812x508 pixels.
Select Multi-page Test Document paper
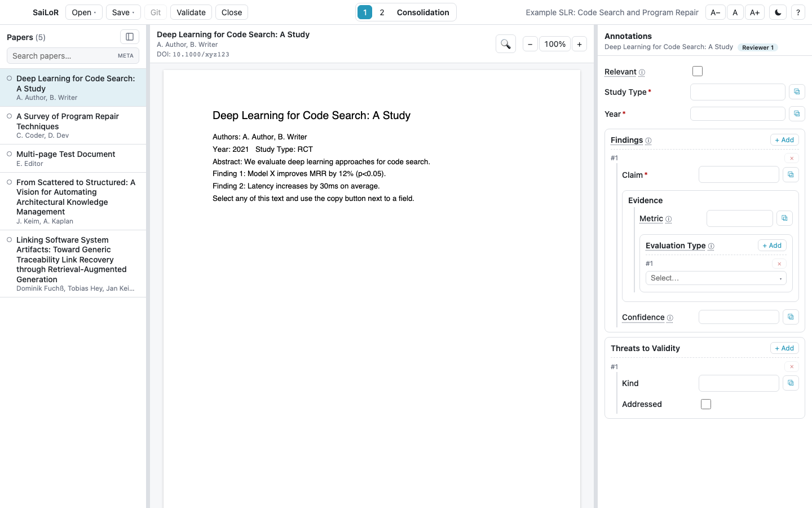click(73, 159)
